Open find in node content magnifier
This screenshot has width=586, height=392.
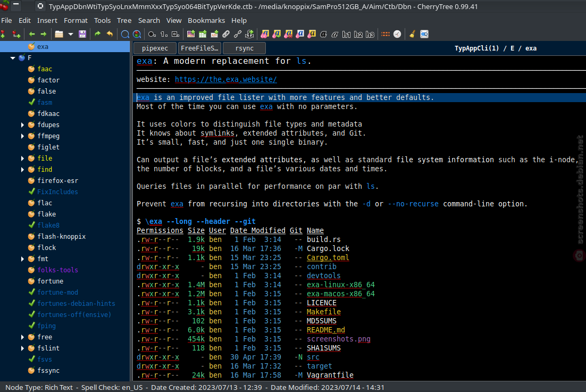pos(125,35)
